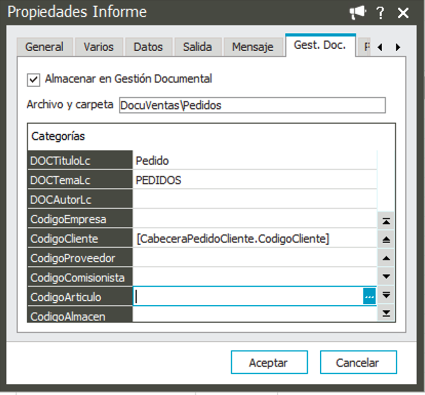This screenshot has width=425, height=395.
Task: Click the Cancelar button
Action: [358, 362]
